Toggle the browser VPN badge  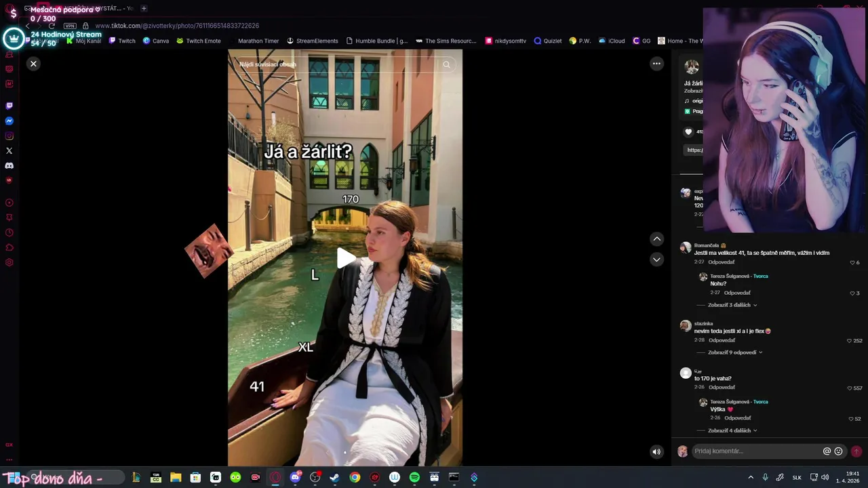70,26
